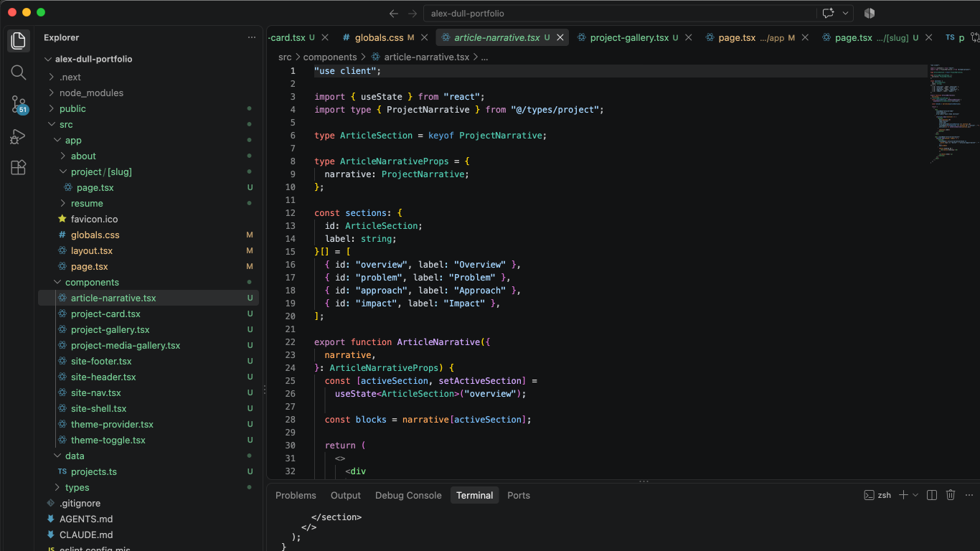Switch to the Debug Console tab
The image size is (980, 551).
tap(408, 495)
